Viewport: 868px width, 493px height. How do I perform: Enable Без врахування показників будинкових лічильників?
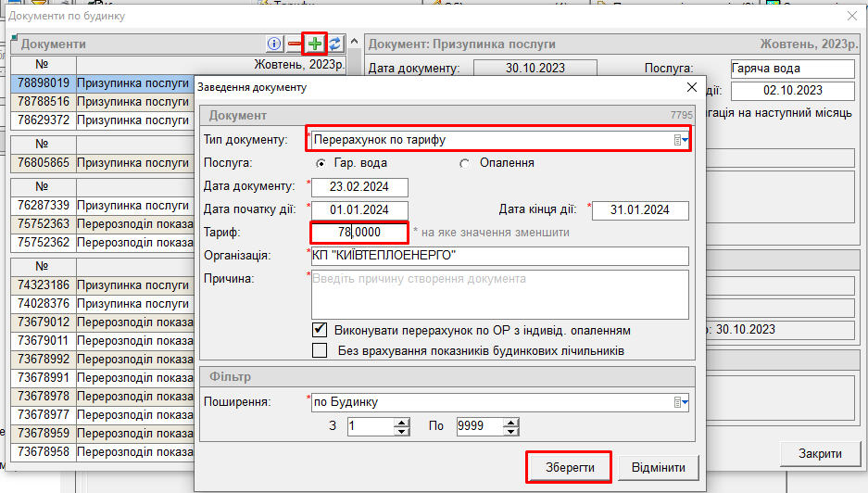click(321, 350)
